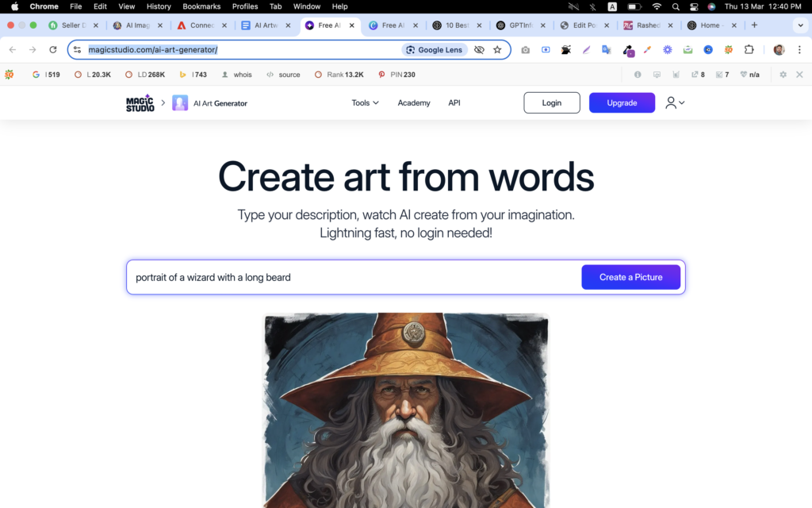Switch to the Edit Po tab

coord(584,25)
